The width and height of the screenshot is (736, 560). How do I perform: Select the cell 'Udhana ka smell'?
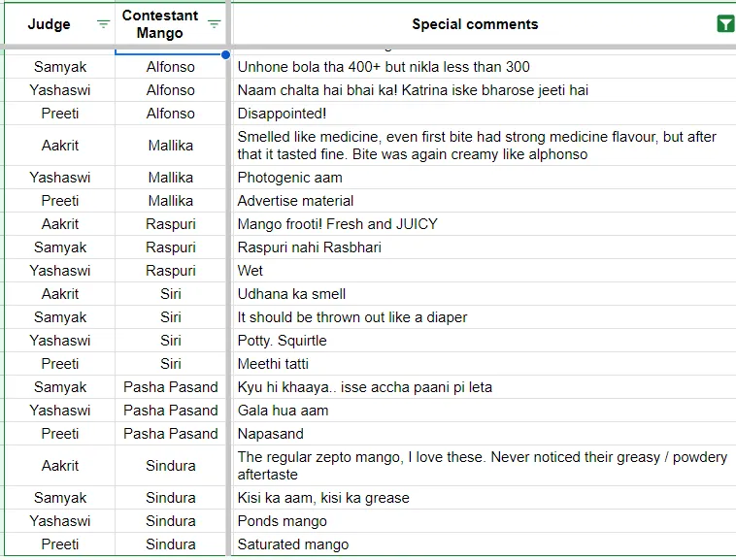pyautogui.click(x=484, y=294)
